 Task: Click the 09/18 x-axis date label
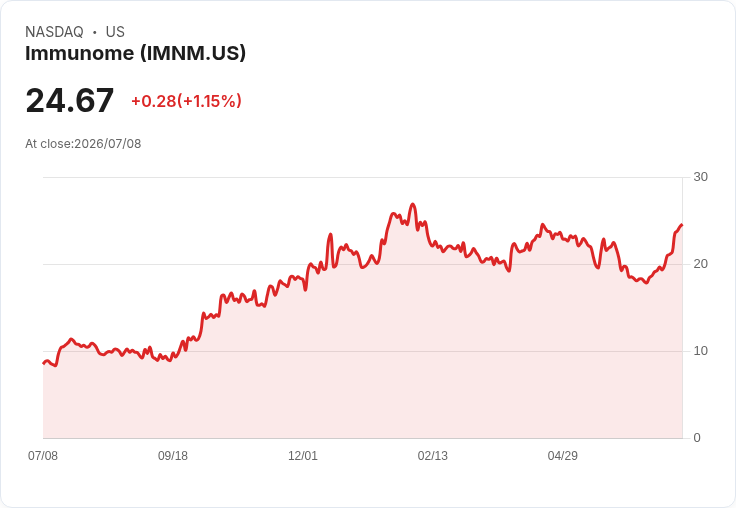pyautogui.click(x=173, y=455)
